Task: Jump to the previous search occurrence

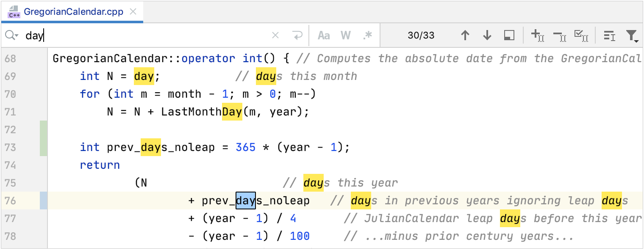Action: [465, 36]
